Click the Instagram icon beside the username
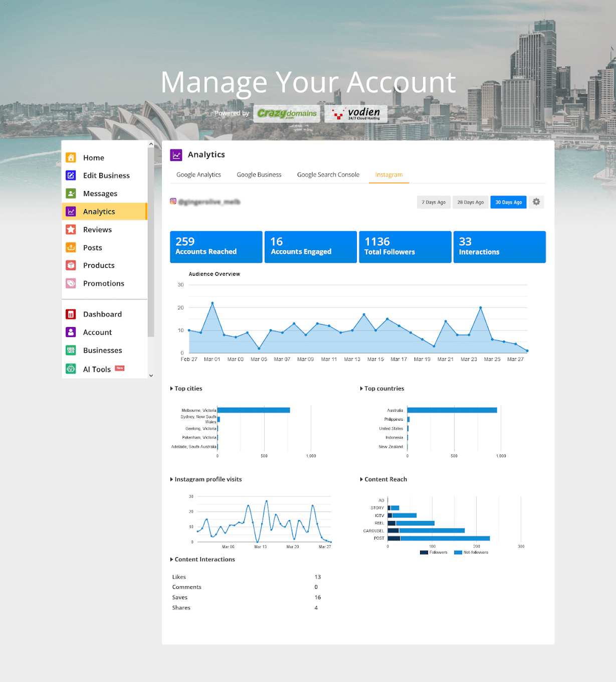The width and height of the screenshot is (616, 682). tap(173, 201)
